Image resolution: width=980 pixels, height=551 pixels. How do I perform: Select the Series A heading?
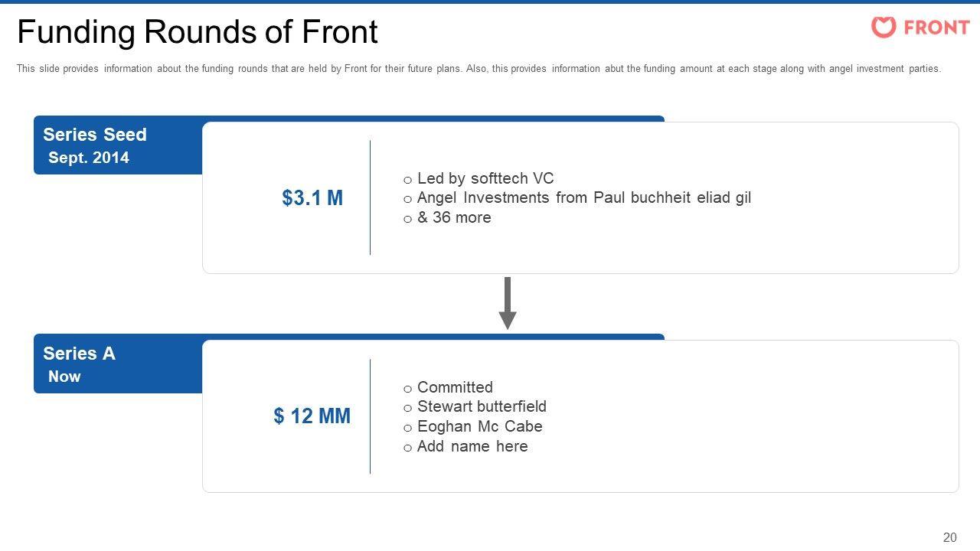(80, 354)
